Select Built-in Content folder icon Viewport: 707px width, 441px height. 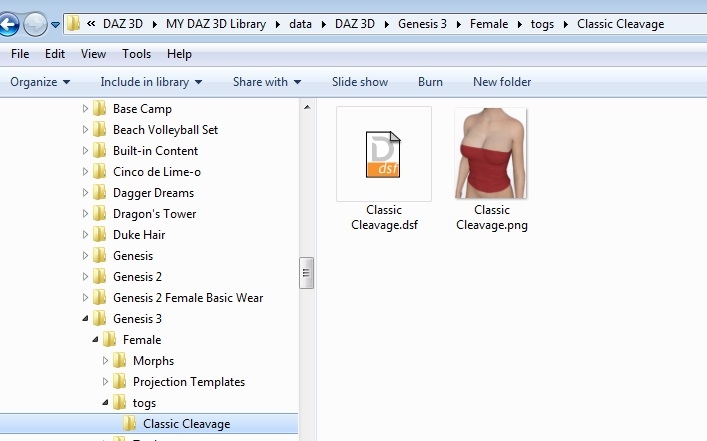point(100,151)
